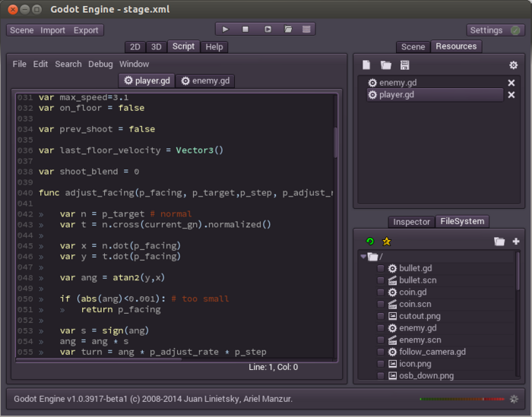Click the line and column indicator
Screen dimensions: 532x417
pos(273,367)
